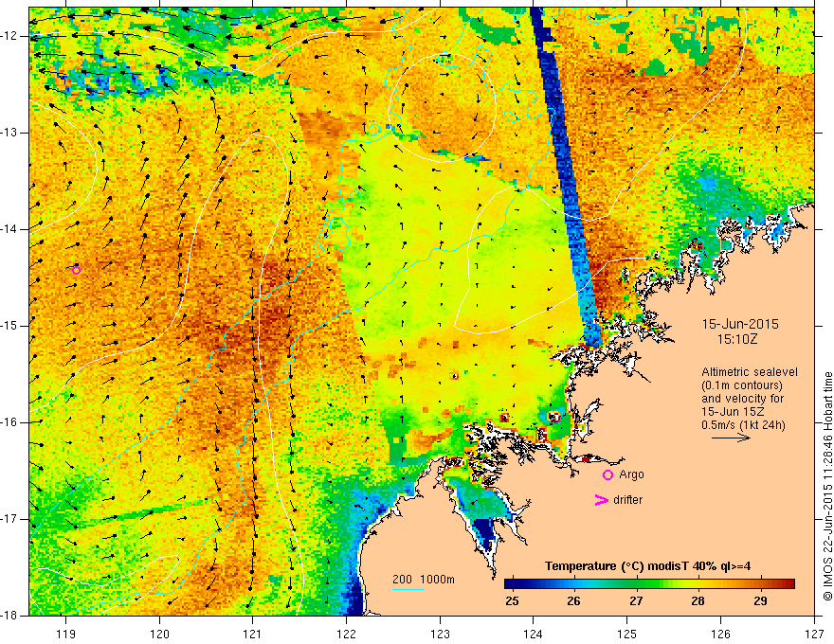834x644 pixels.
Task: Click the 15-Jun-2015 date label
Action: tap(740, 324)
